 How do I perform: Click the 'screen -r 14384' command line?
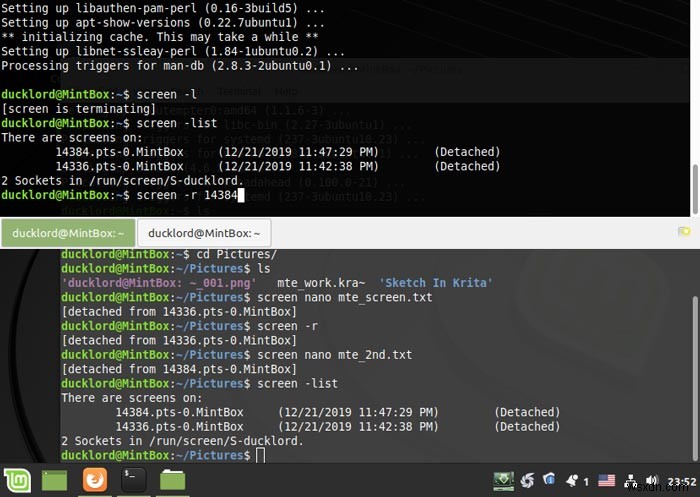(187, 195)
